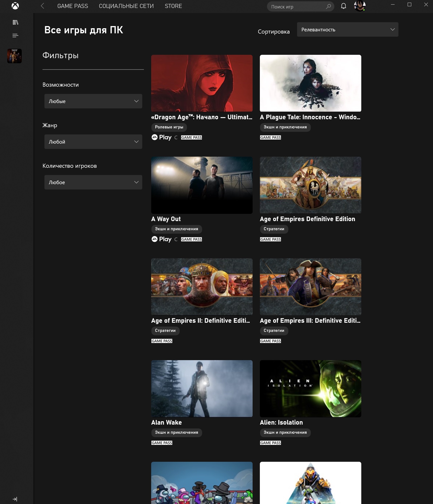Click Экшн и приключения tag under Alan Wake
The image size is (433, 504).
177,433
